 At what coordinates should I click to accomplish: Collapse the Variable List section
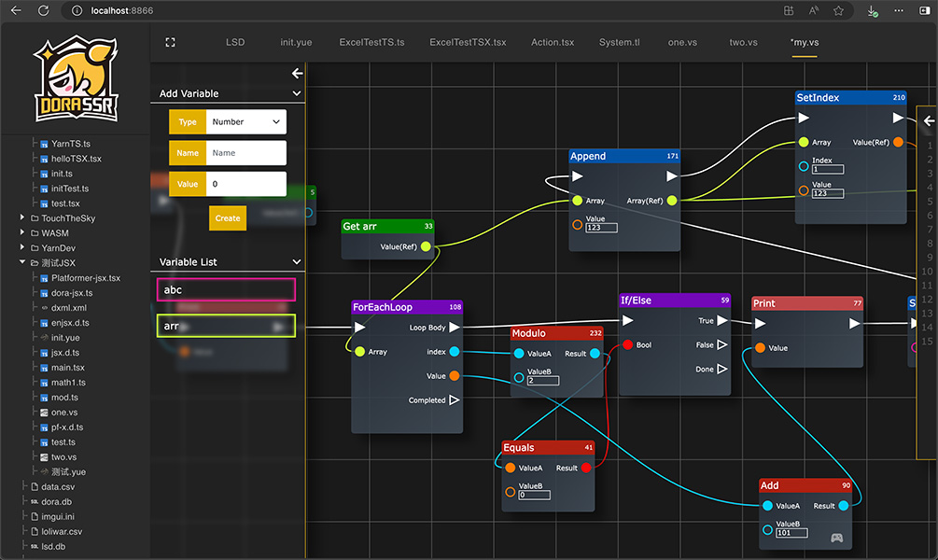point(297,262)
